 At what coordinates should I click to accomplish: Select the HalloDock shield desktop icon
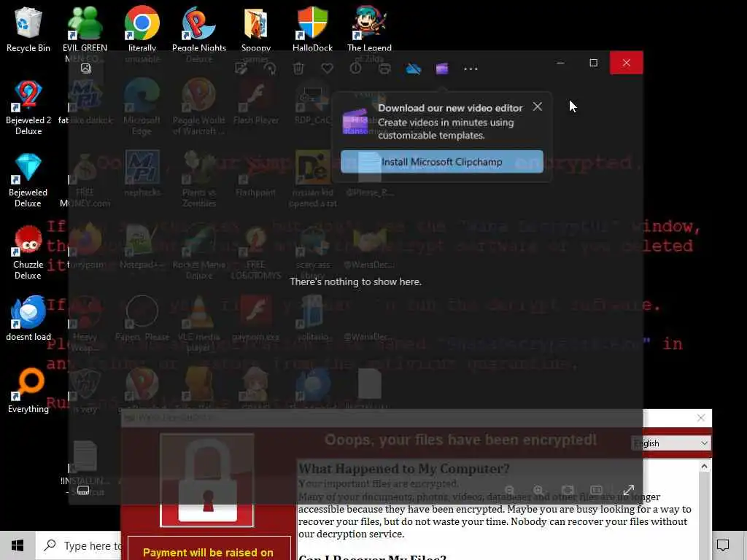312,29
